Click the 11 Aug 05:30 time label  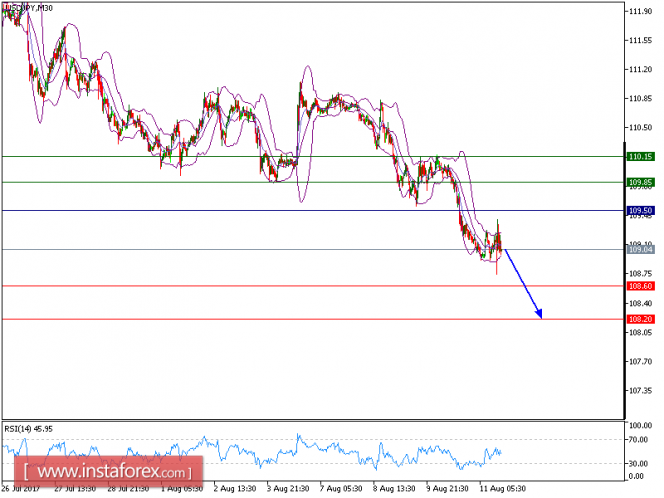click(503, 489)
